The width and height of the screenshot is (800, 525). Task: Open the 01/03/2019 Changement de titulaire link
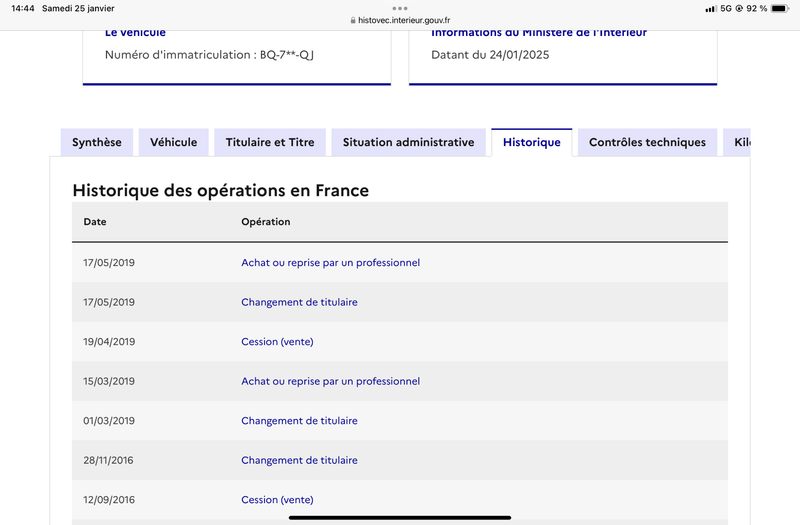299,421
